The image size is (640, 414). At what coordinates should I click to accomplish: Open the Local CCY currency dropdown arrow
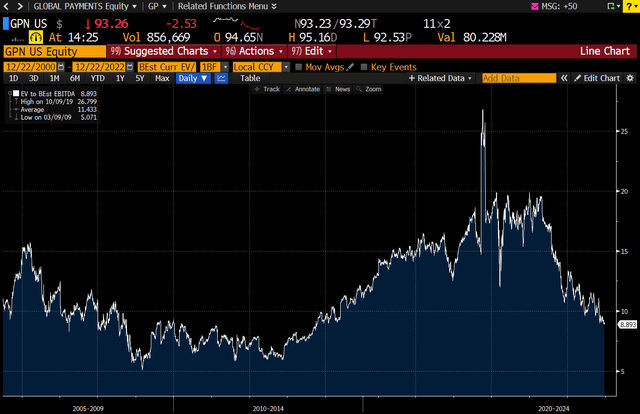tap(286, 67)
